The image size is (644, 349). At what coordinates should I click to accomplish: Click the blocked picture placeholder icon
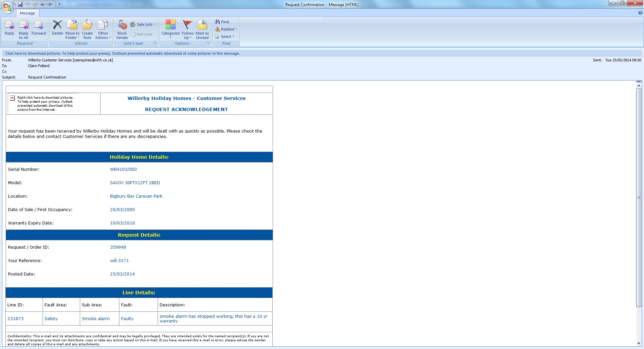[x=12, y=98]
